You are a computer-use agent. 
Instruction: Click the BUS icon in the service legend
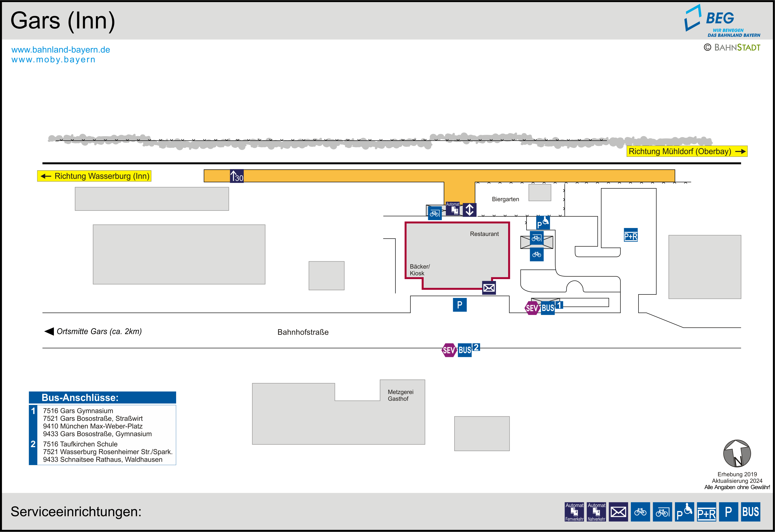750,512
